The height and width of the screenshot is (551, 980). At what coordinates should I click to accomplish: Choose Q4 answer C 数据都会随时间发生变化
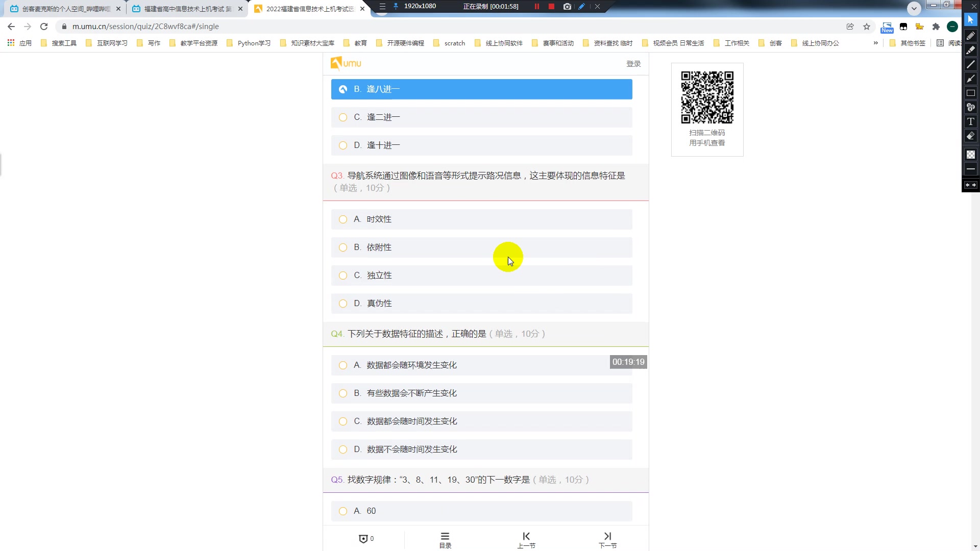(x=481, y=421)
